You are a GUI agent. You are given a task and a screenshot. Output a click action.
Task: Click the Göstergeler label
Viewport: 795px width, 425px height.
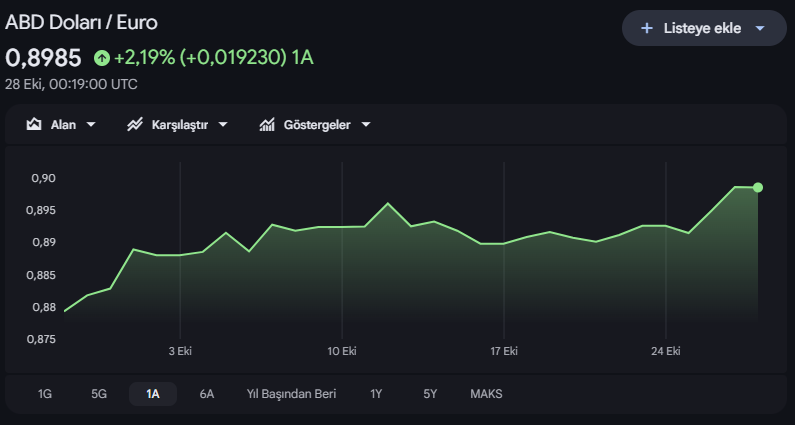(x=317, y=125)
